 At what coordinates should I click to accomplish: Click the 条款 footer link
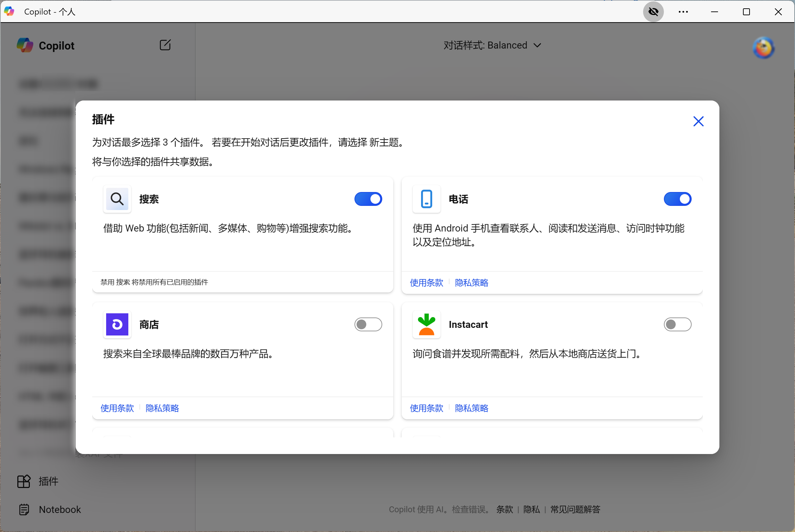point(505,509)
